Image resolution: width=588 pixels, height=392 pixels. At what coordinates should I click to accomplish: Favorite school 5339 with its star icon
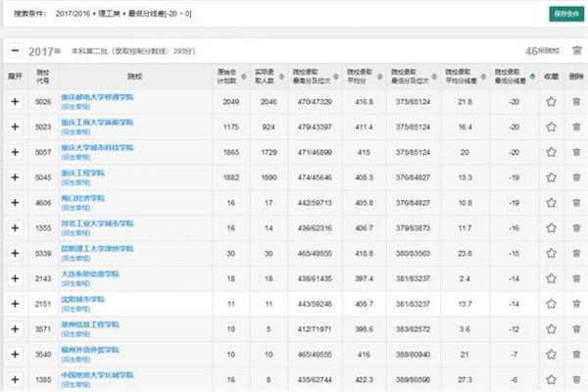551,254
